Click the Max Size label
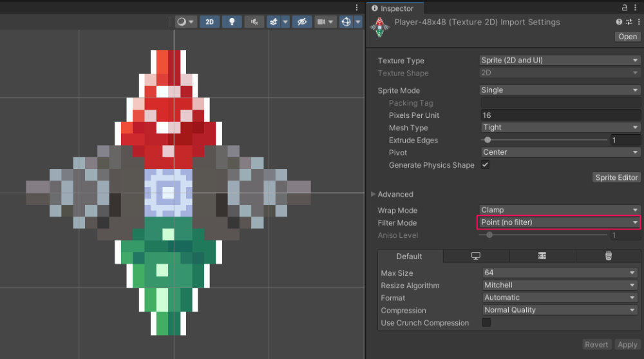 397,273
